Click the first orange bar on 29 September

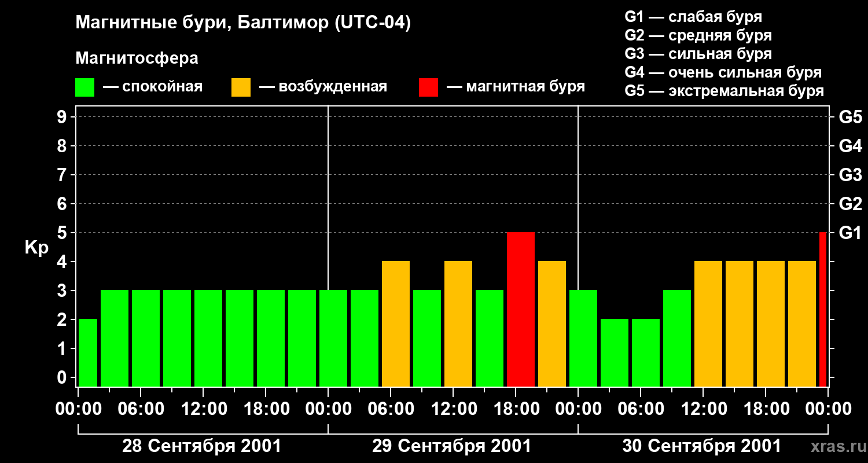[x=396, y=324]
